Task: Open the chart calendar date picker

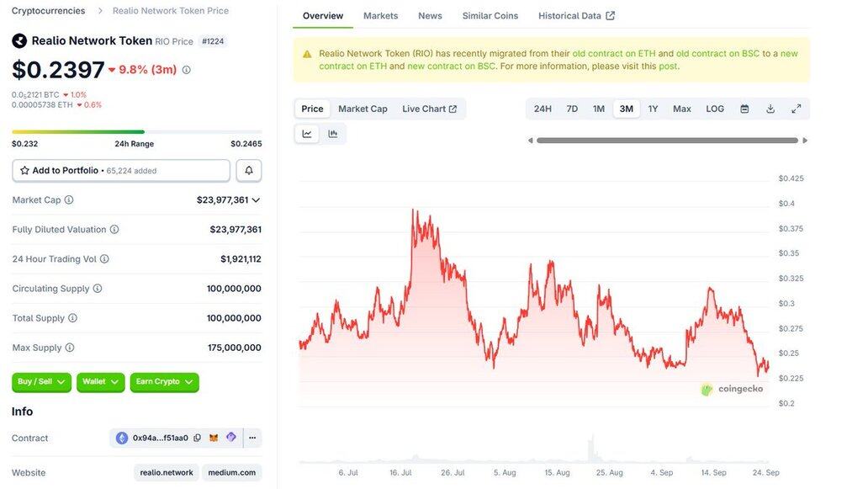Action: [x=744, y=109]
